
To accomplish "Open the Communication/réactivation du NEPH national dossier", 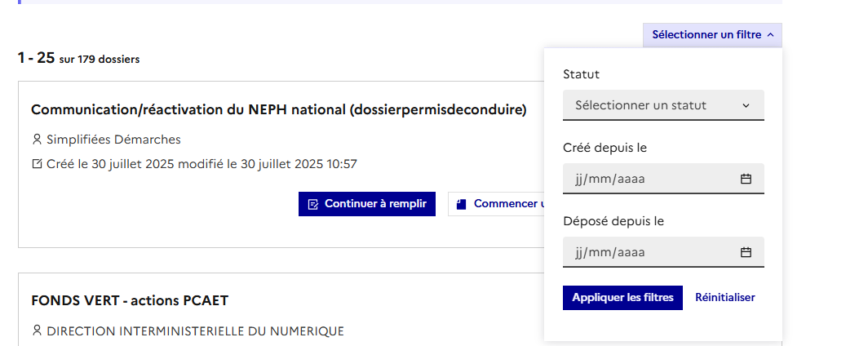I will 278,109.
